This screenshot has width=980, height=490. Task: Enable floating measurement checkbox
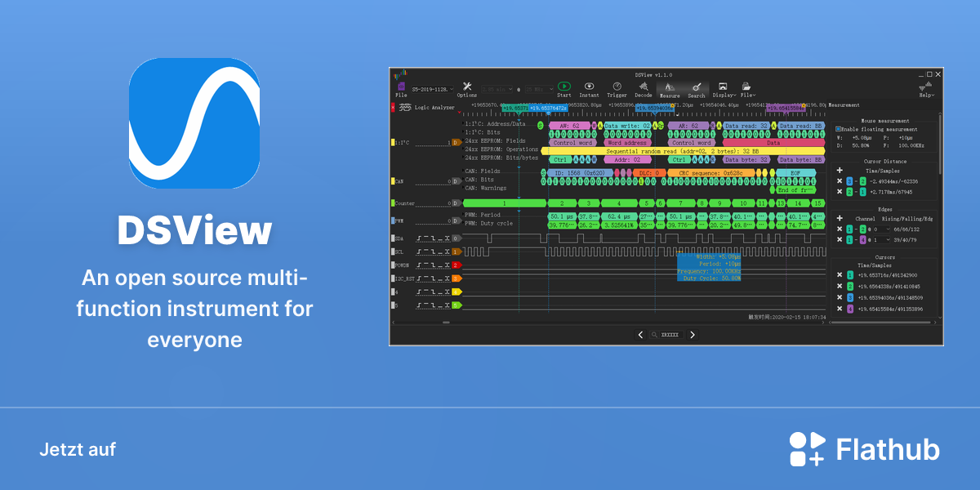click(838, 129)
